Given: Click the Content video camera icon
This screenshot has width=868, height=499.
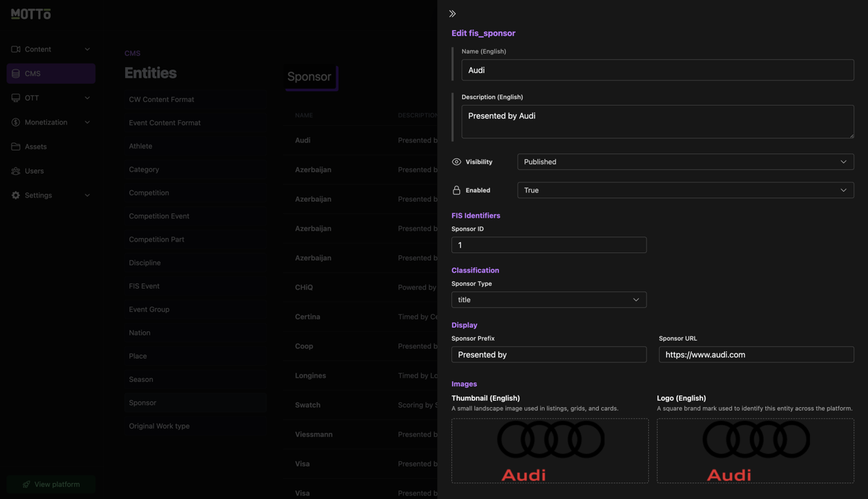Looking at the screenshot, I should (15, 49).
